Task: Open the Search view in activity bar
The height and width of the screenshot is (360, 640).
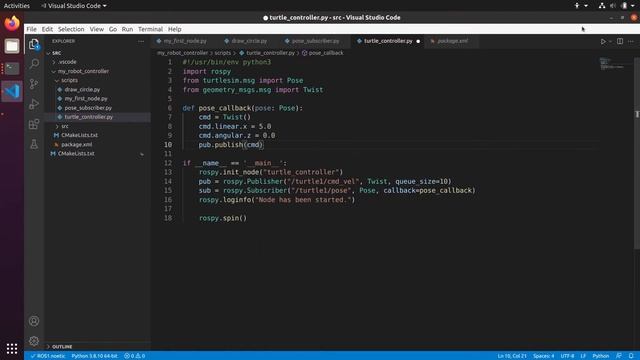Action: pos(34,64)
